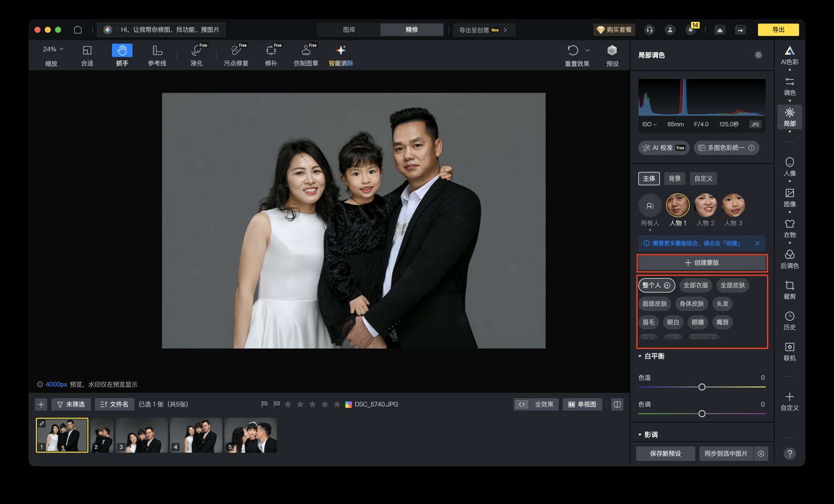
Task: Open the Crop (裁剪) panel
Action: pyautogui.click(x=789, y=289)
